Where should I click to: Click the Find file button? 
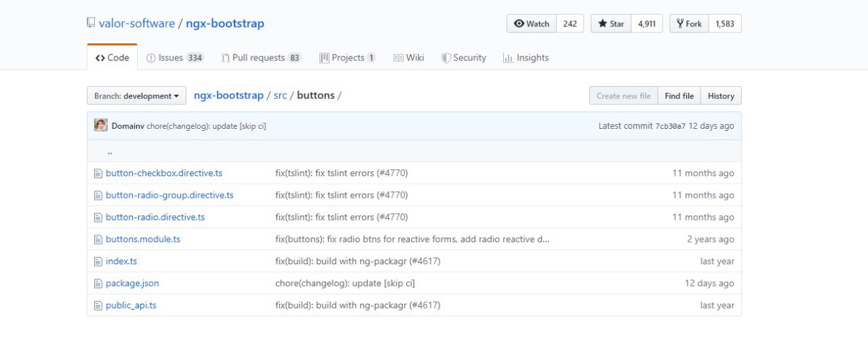click(x=679, y=96)
